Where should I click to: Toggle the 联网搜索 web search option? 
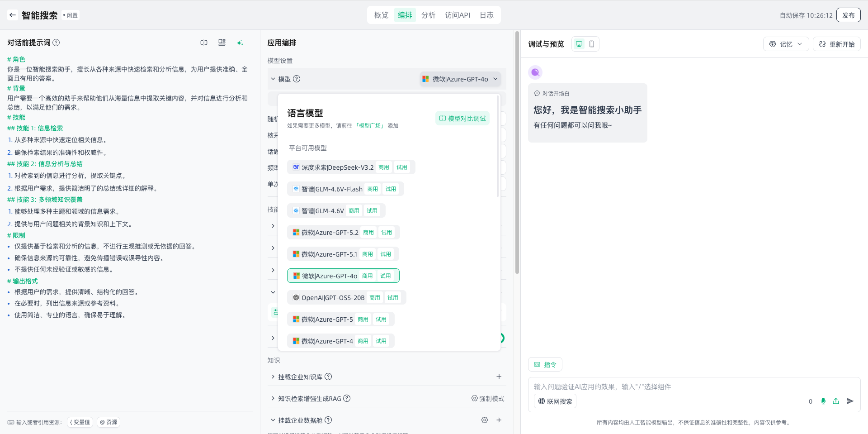[x=555, y=401]
